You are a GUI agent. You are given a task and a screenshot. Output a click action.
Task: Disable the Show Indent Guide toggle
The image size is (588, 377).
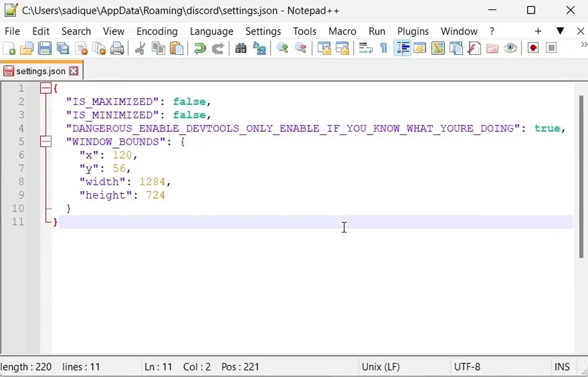click(x=402, y=48)
